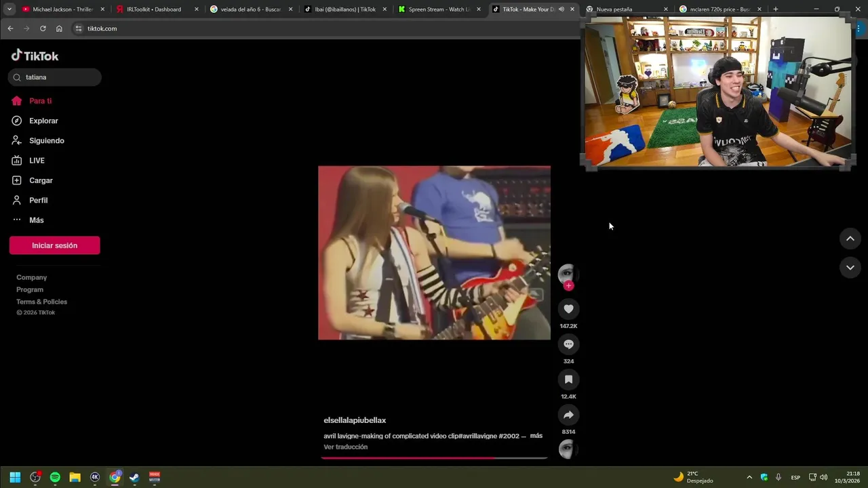Open File Explorer from the taskbar
The width and height of the screenshot is (868, 488).
(x=75, y=477)
